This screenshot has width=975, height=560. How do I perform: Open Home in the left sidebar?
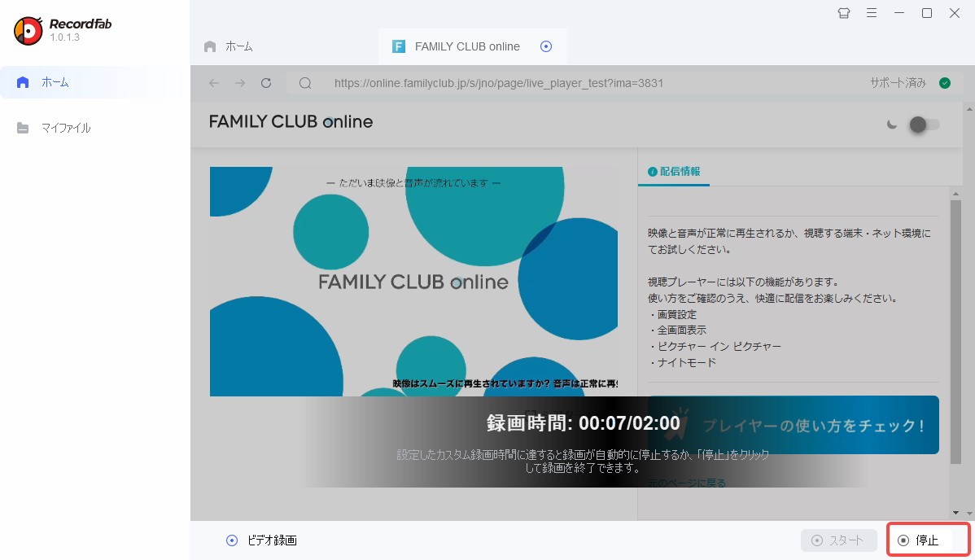tap(94, 82)
